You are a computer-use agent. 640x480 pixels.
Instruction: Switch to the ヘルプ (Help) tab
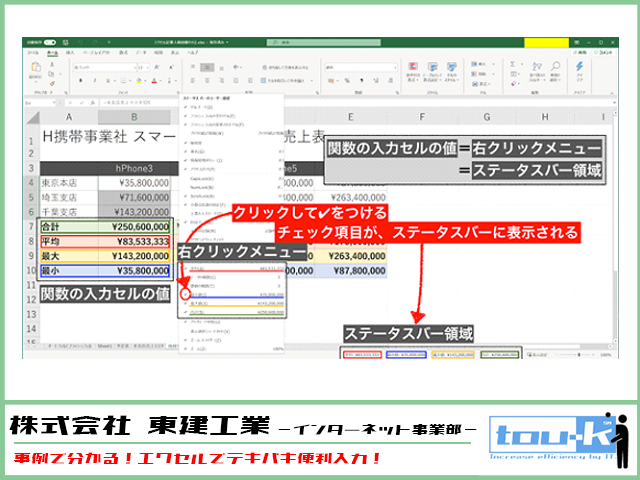[x=192, y=53]
